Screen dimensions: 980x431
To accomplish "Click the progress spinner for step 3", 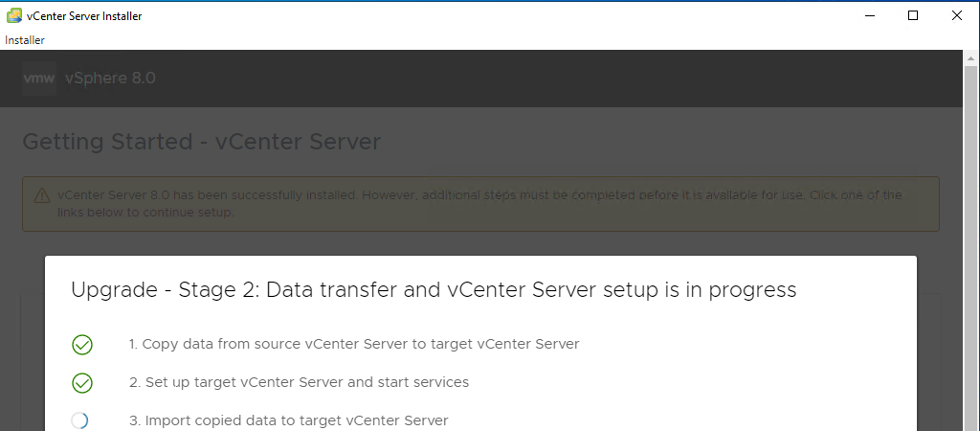I will [80, 420].
